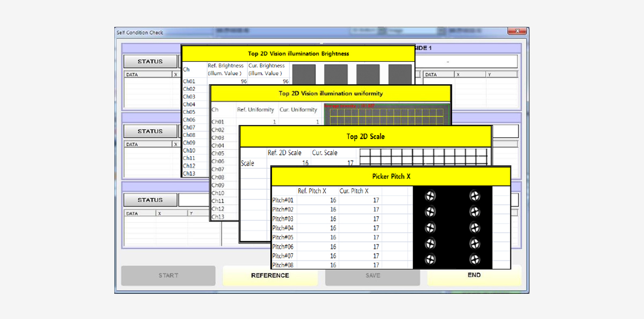Click the 'Cur. Pitch X' column header
This screenshot has width=644, height=319.
tap(354, 191)
